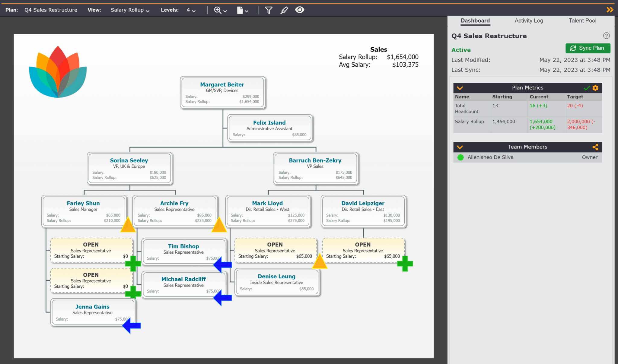Share the Team Members list
The image size is (618, 364).
(x=596, y=147)
